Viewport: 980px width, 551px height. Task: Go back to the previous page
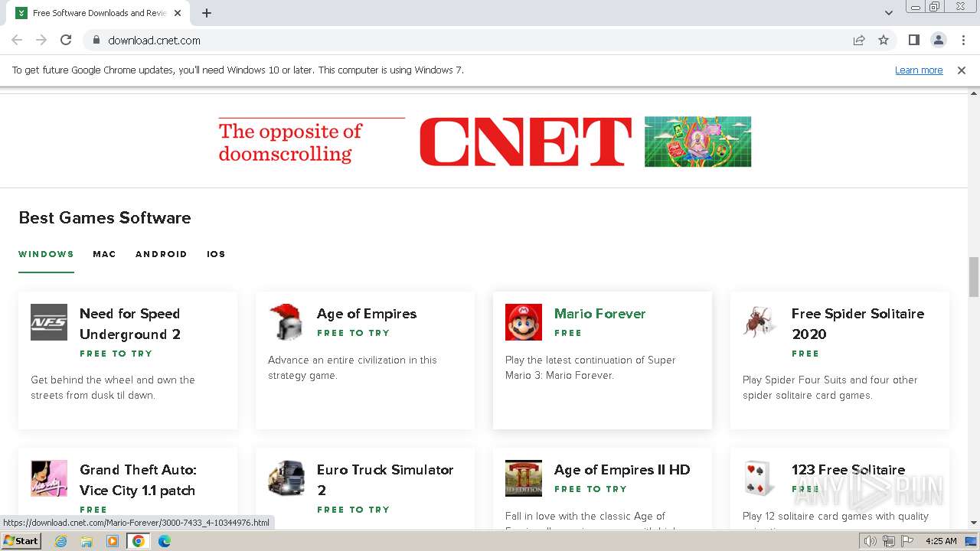point(17,40)
